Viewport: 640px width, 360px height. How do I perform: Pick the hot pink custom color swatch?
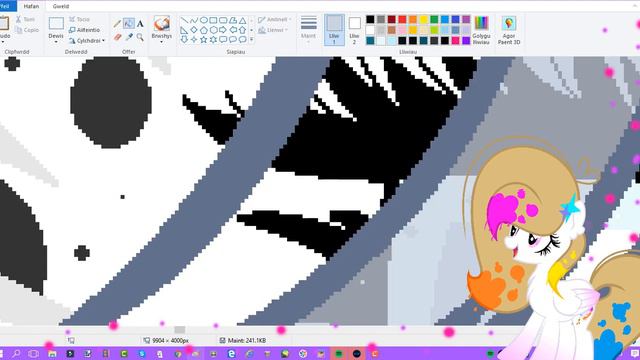[x=456, y=40]
